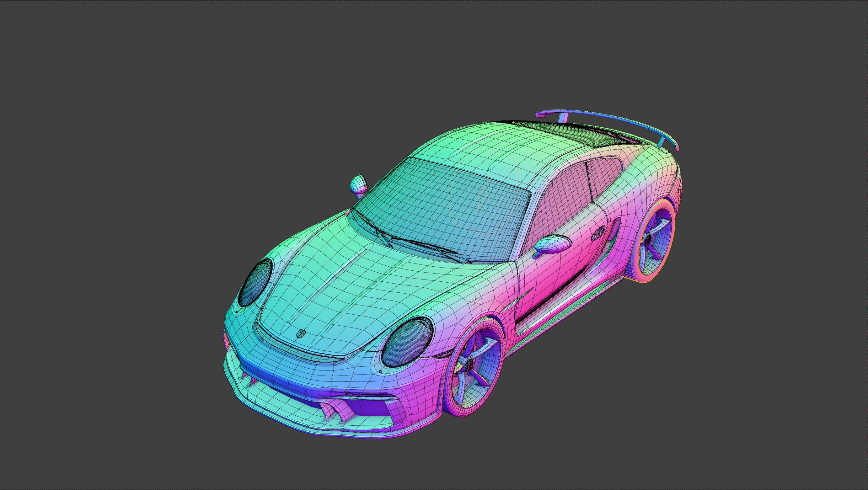The image size is (868, 490).
Task: Select the door handle on the car's side
Action: pyautogui.click(x=598, y=232)
